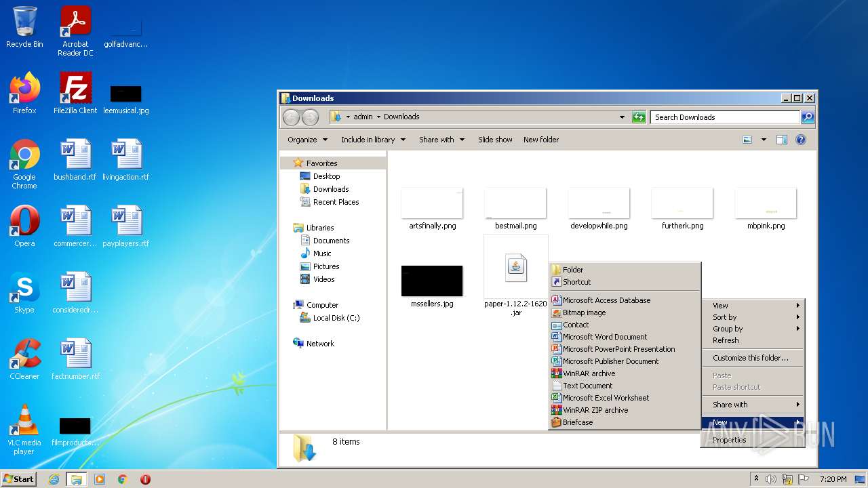Create new Bitmap image
The width and height of the screenshot is (868, 488).
pos(624,312)
